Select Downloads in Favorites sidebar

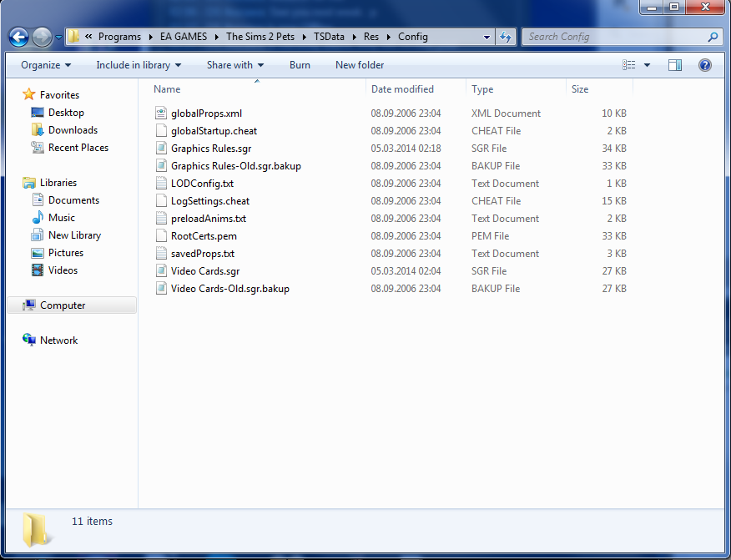tap(73, 130)
